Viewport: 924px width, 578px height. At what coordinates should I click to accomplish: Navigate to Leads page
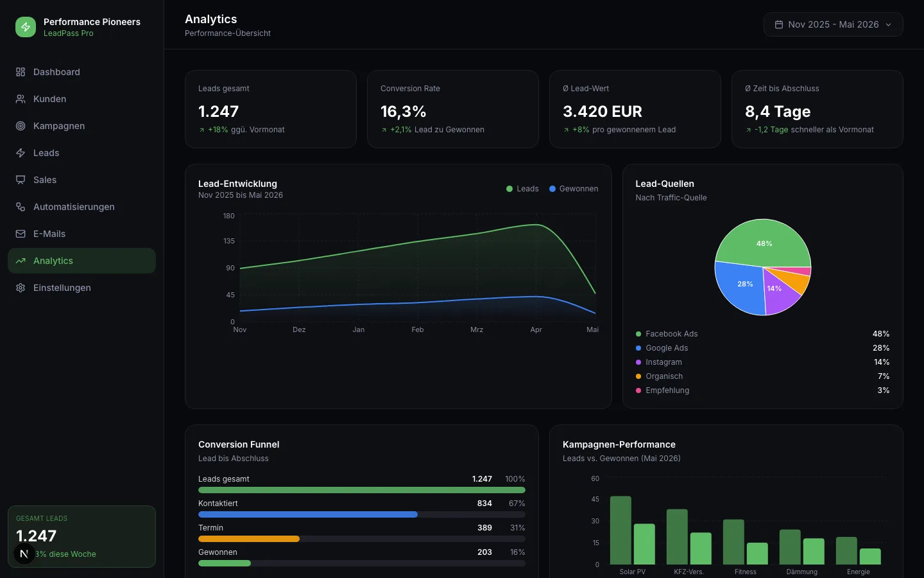81,153
